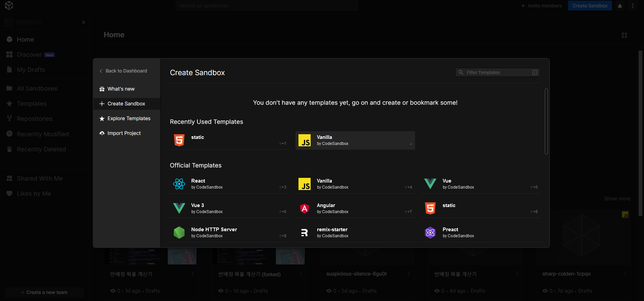Click the Node HTTP Server hexagon icon
This screenshot has width=644, height=301.
(x=179, y=233)
